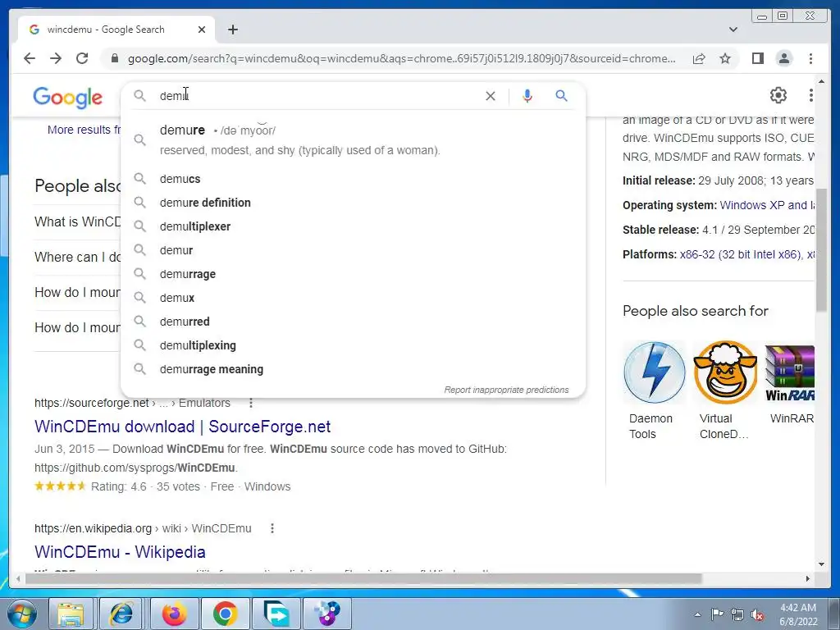Screen dimensions: 840x630
Task: Show hidden system tray icons arrow
Action: pyautogui.click(x=697, y=614)
